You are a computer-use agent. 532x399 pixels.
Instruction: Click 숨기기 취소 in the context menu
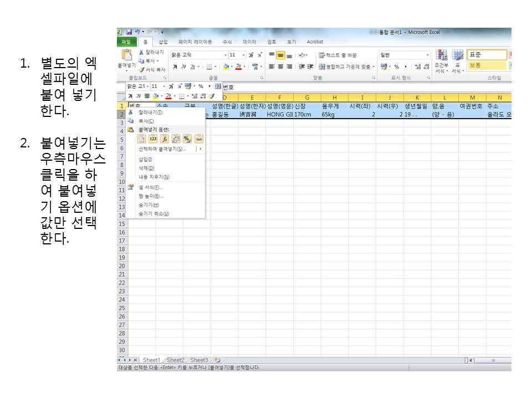tap(152, 213)
